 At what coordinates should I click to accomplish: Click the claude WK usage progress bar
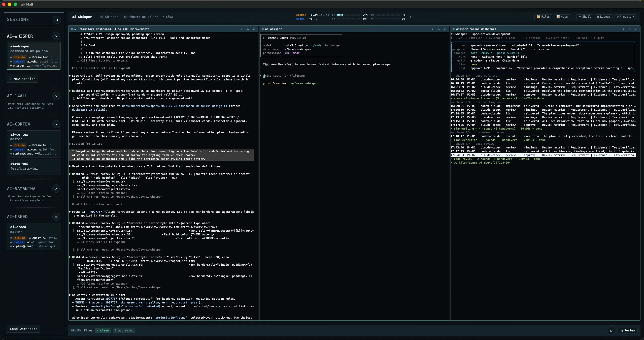coord(388,15)
